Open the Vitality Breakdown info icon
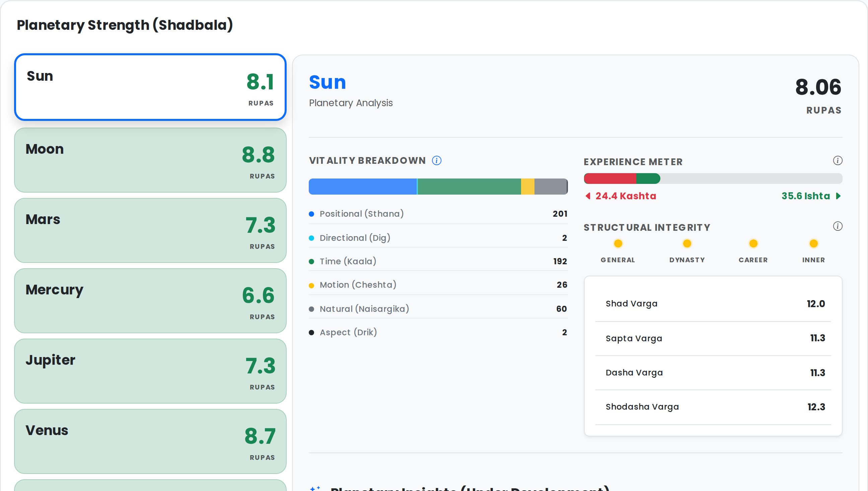 437,160
